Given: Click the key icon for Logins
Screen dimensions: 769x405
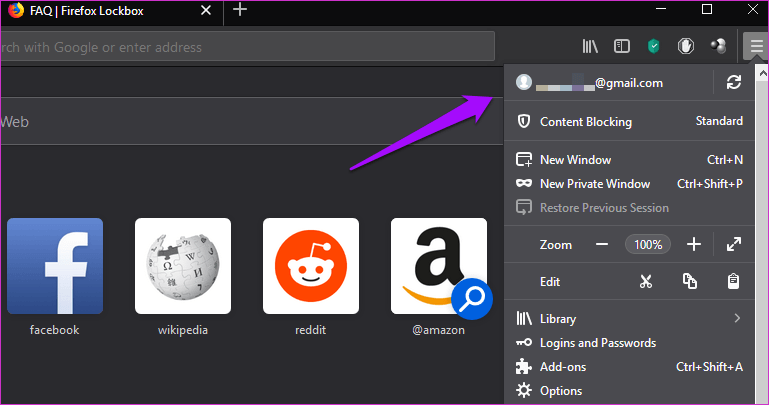Looking at the screenshot, I should tap(524, 343).
